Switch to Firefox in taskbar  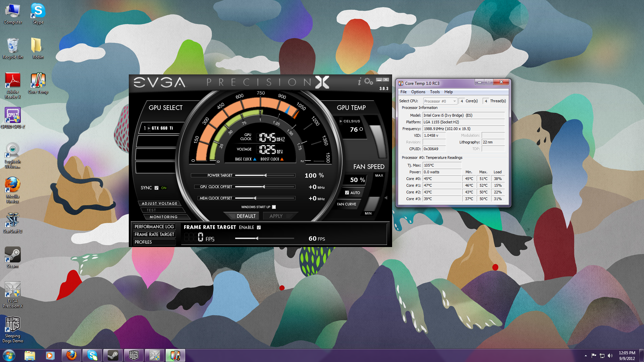(x=71, y=355)
